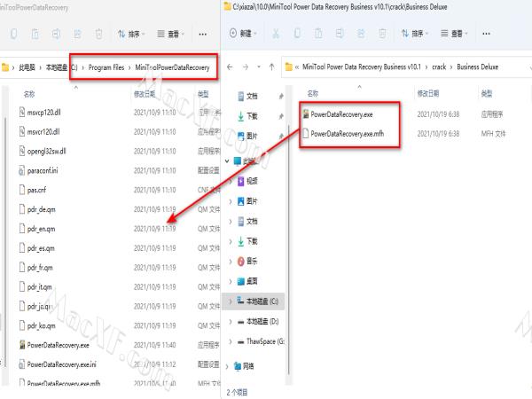Expand the Local Disk (C:) node
Image resolution: width=532 pixels, height=399 pixels.
click(231, 301)
